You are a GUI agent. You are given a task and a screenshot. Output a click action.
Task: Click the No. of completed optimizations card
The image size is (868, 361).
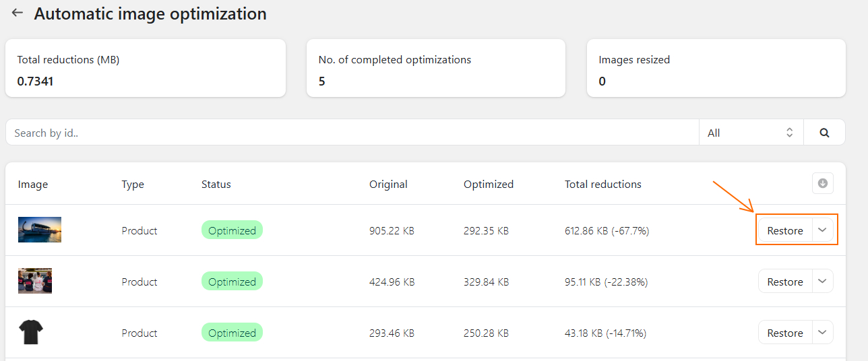click(x=436, y=68)
